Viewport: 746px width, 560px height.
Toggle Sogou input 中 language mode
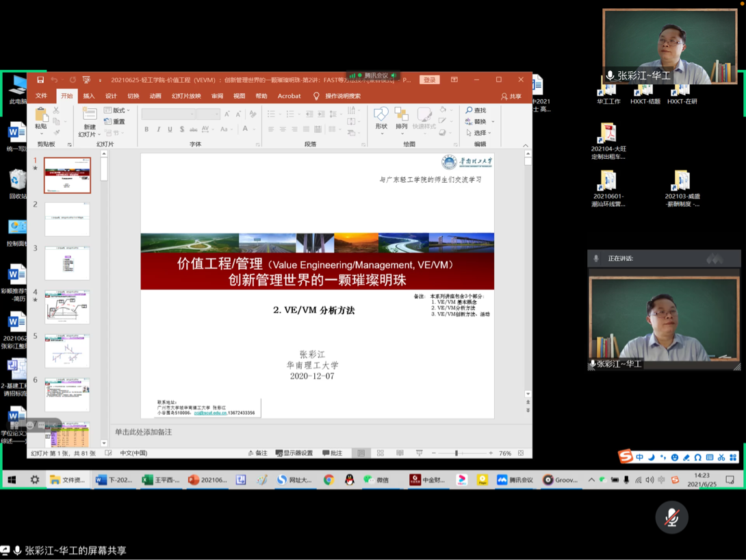click(x=639, y=457)
